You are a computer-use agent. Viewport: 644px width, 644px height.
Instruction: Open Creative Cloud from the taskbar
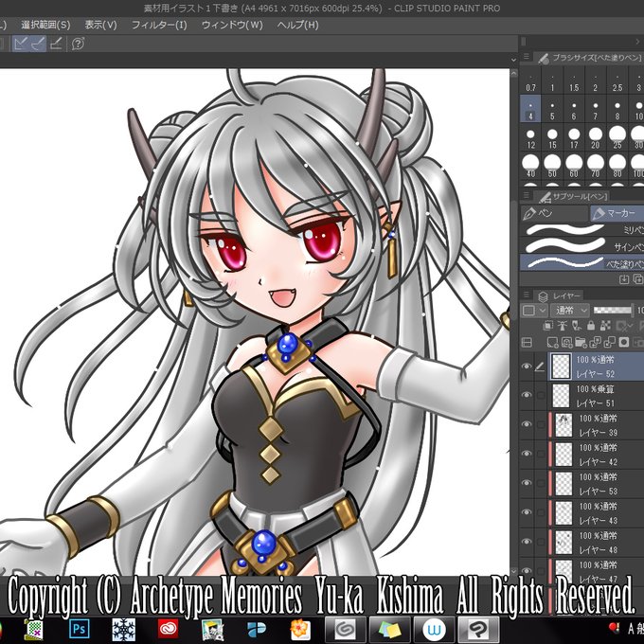click(169, 629)
